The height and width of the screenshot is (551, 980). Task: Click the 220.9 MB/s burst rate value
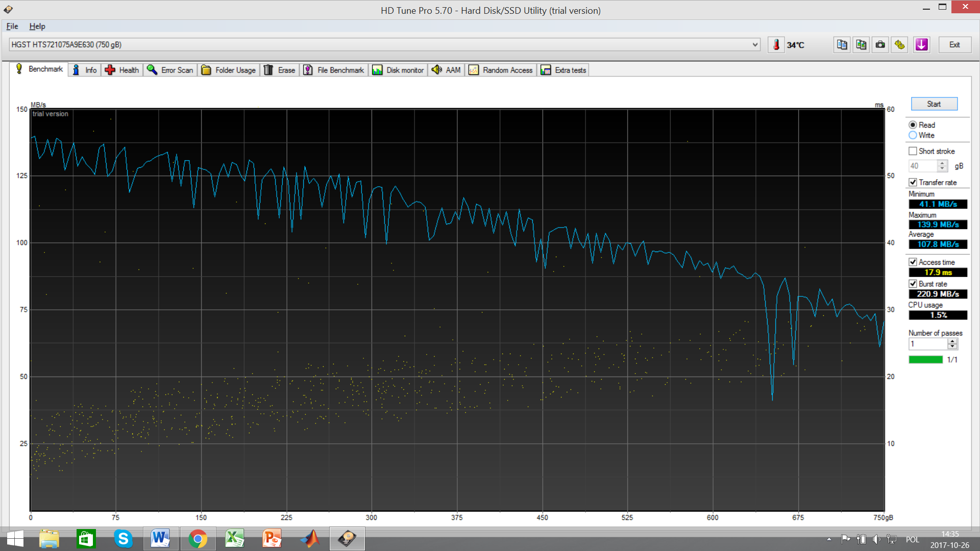[938, 294]
